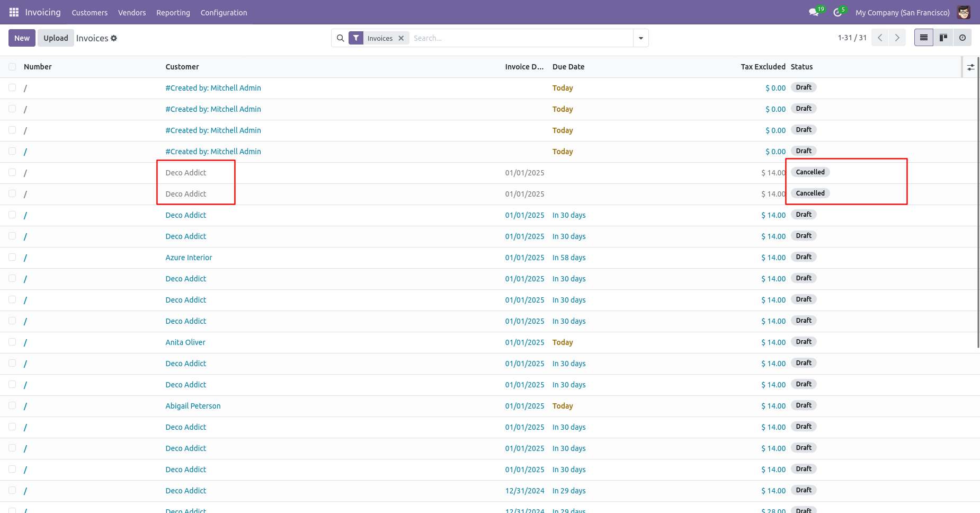Open the user avatar menu
Image resolution: width=980 pixels, height=513 pixels.
[x=964, y=12]
